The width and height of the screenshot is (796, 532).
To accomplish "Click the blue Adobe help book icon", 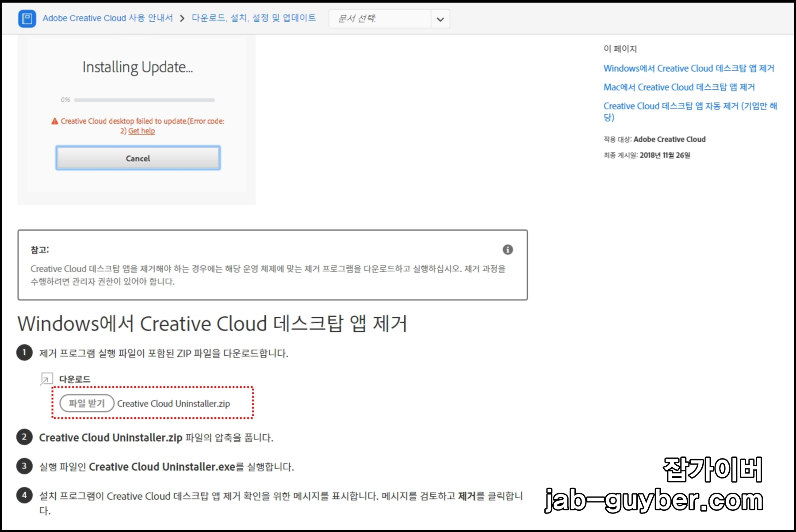I will click(27, 19).
